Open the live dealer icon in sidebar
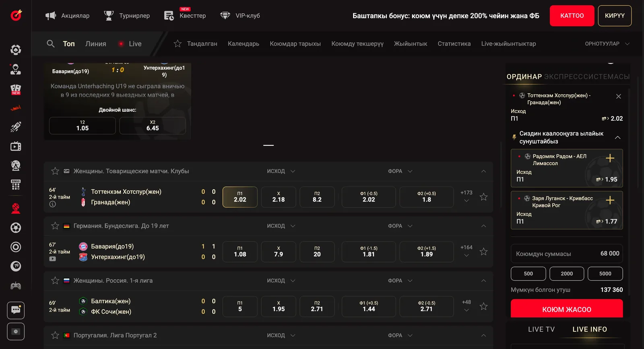Image resolution: width=644 pixels, height=349 pixels. (x=16, y=69)
